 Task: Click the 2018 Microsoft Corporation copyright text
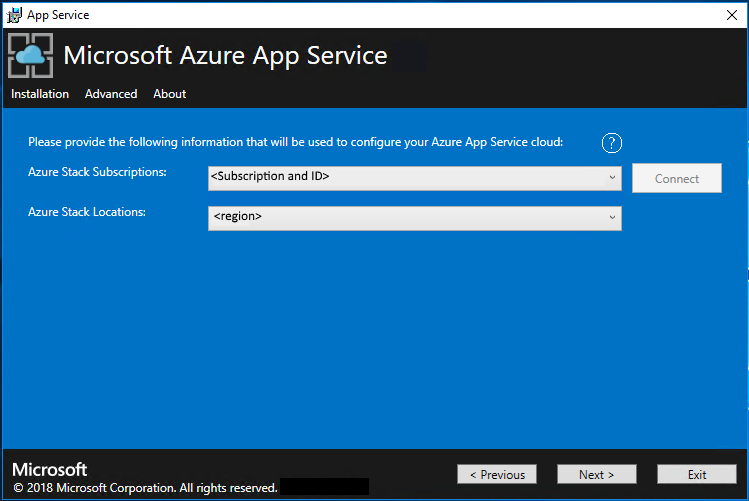click(x=145, y=488)
